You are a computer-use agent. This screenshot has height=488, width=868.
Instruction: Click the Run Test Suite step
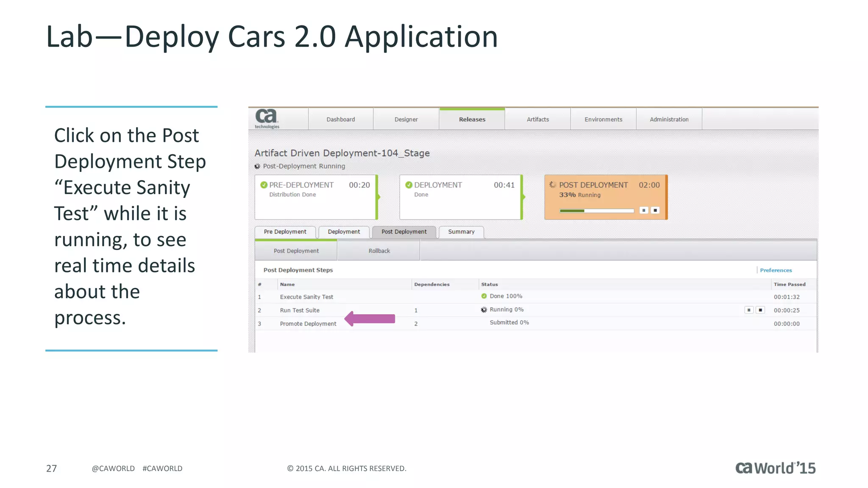[x=300, y=310]
